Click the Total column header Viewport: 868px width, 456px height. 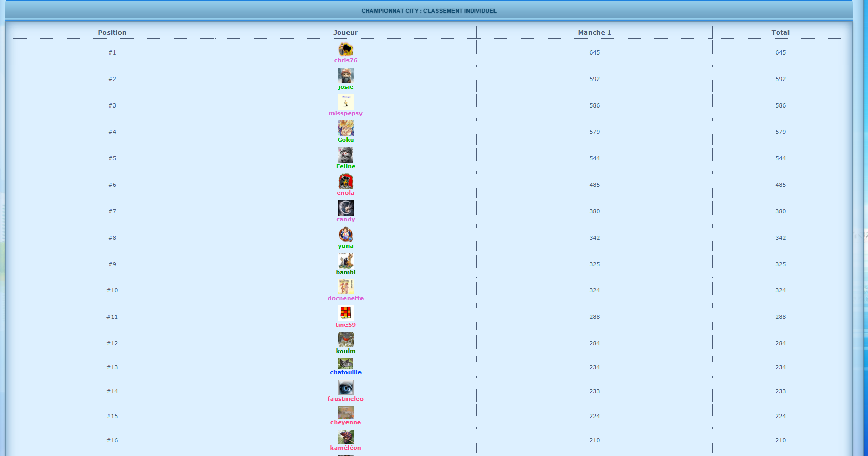pyautogui.click(x=780, y=32)
